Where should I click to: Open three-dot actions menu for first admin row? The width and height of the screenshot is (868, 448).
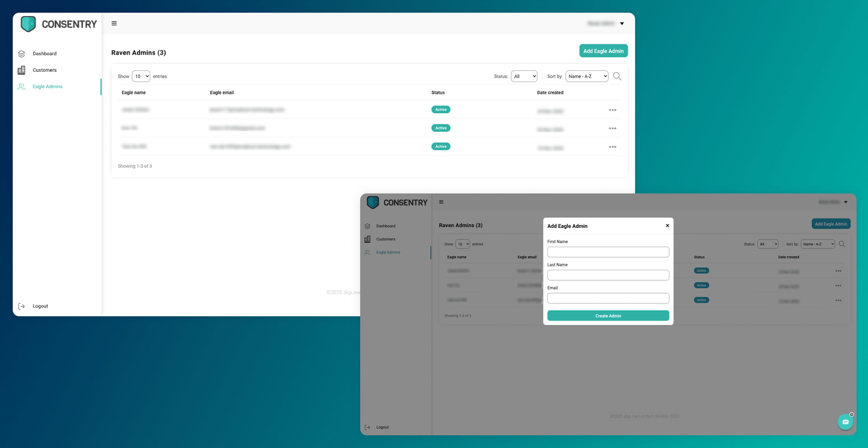pyautogui.click(x=612, y=110)
